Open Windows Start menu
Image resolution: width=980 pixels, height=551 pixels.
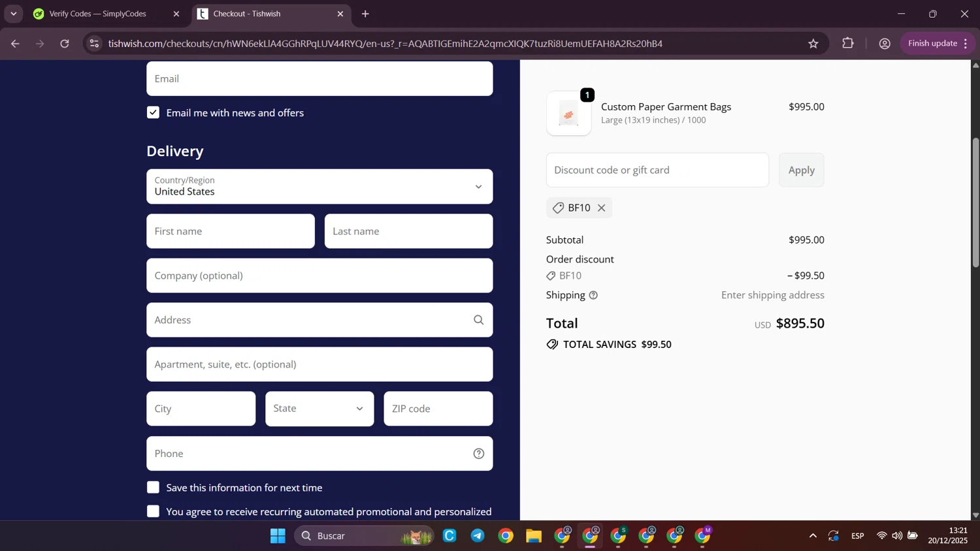[x=278, y=536]
